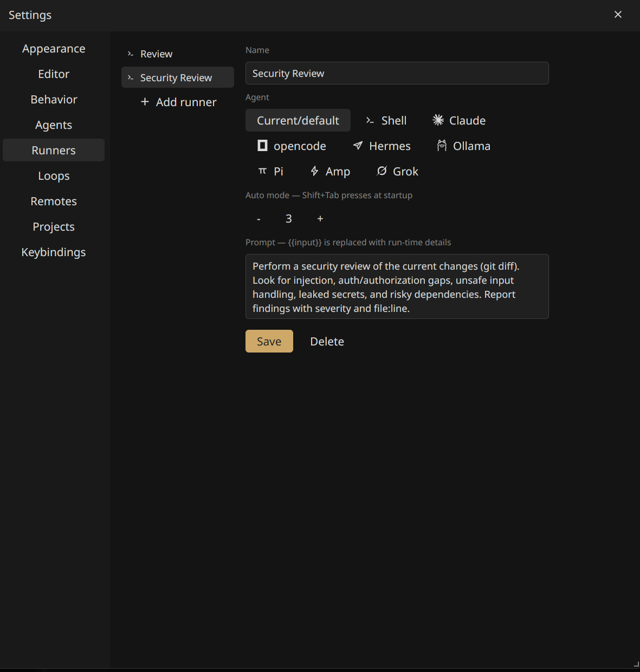Click the Shell terminal prompt icon
Viewport: 640px width, 672px height.
[370, 120]
